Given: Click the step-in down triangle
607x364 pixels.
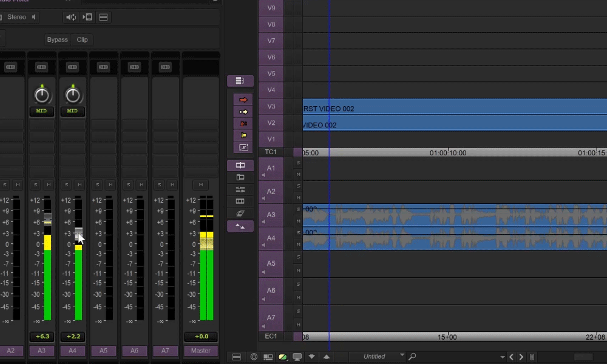Looking at the screenshot, I should (311, 356).
